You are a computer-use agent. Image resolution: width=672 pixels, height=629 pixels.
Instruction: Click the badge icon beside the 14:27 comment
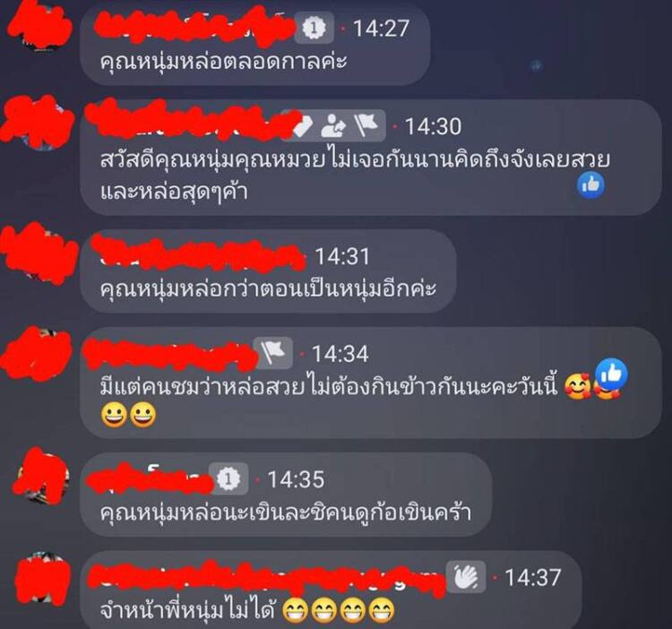(x=314, y=29)
